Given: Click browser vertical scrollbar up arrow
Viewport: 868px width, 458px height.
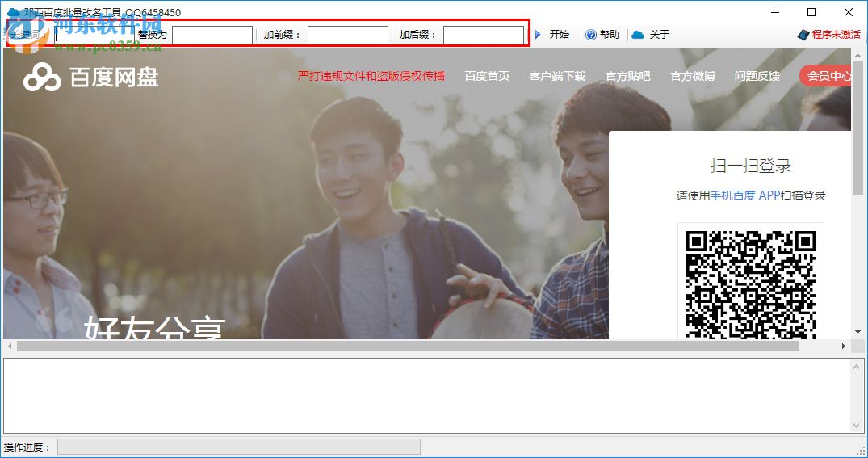Looking at the screenshot, I should (x=858, y=55).
